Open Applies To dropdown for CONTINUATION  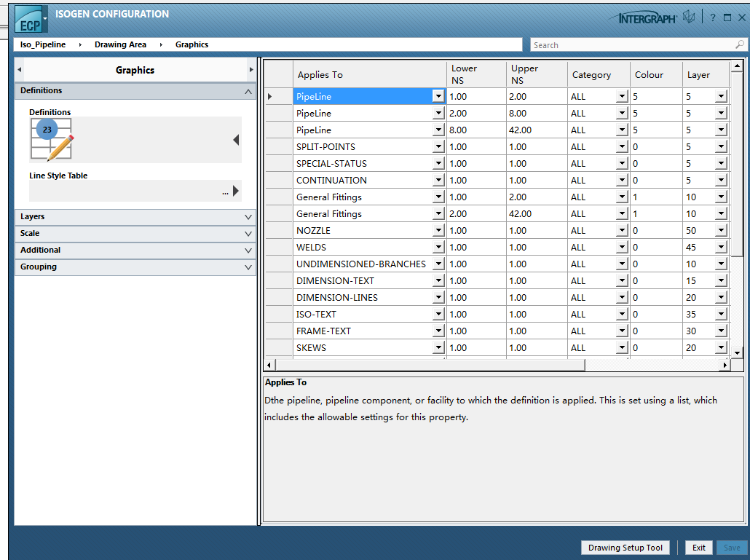(438, 181)
